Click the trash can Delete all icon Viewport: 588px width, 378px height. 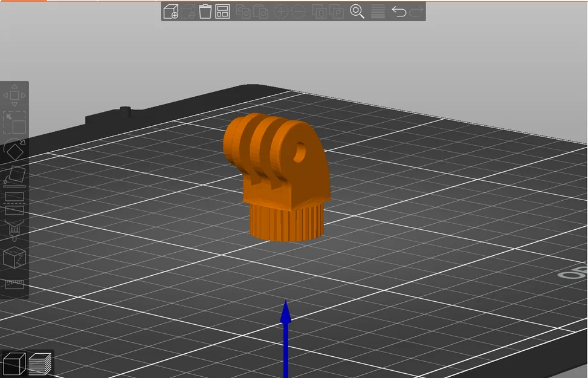205,11
